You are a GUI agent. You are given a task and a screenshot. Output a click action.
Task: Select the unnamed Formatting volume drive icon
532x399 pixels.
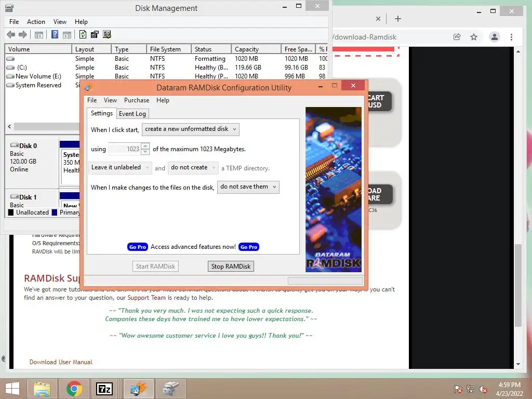pos(10,59)
